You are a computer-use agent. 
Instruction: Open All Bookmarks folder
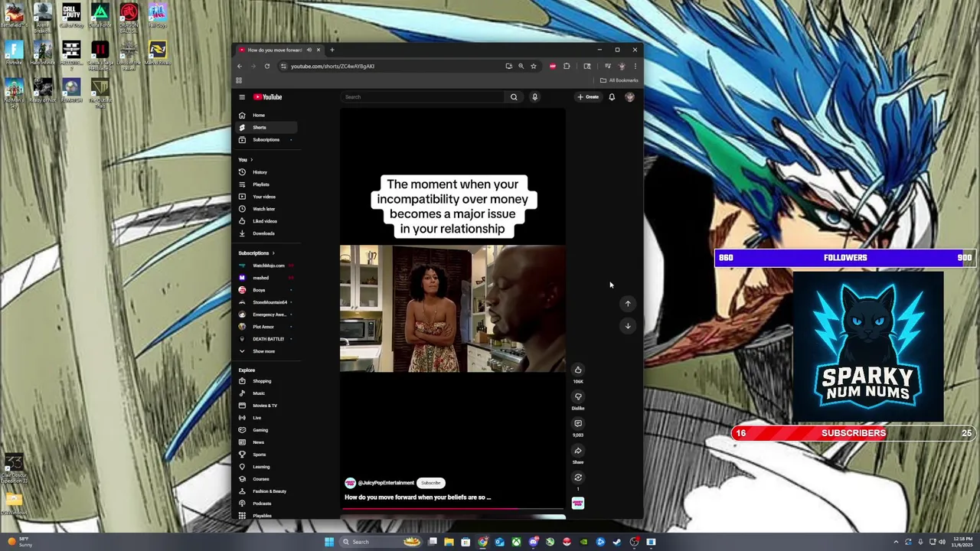point(619,80)
